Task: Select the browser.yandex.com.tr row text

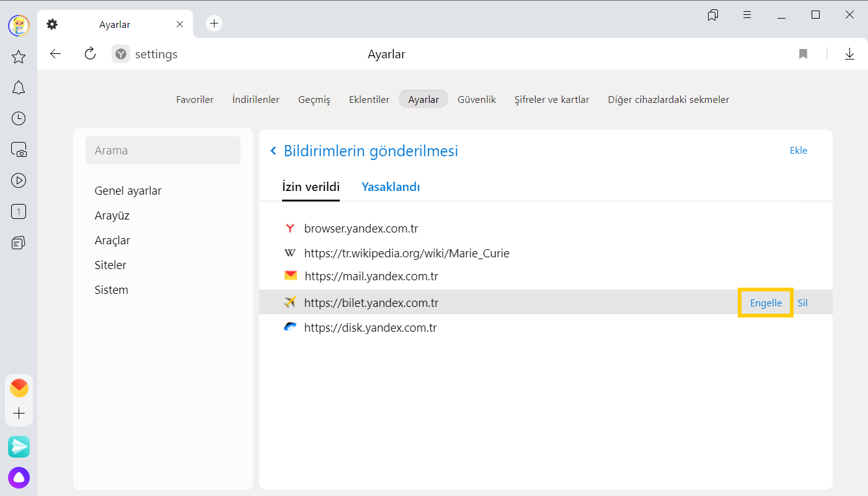Action: pos(361,229)
